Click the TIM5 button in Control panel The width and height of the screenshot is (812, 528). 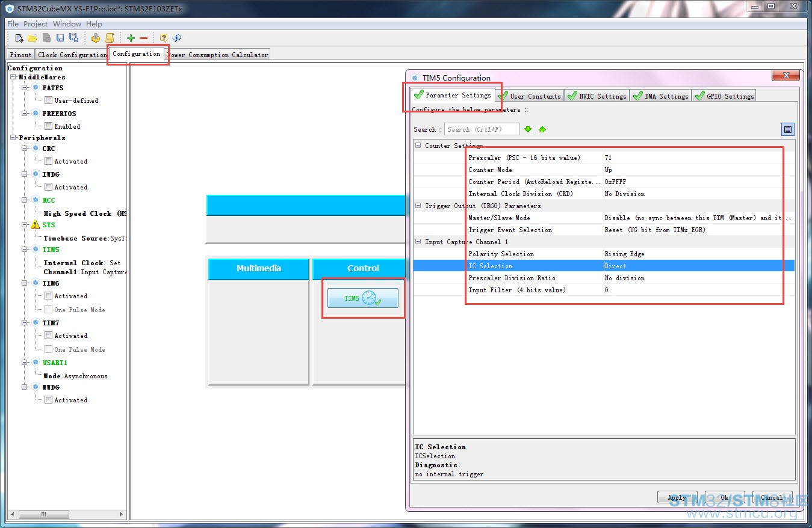point(363,298)
